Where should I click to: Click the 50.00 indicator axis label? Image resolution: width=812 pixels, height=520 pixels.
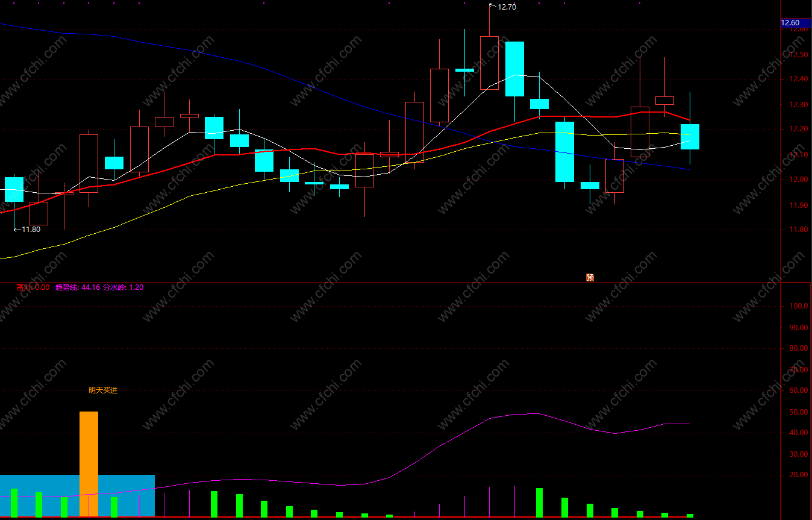pyautogui.click(x=799, y=412)
